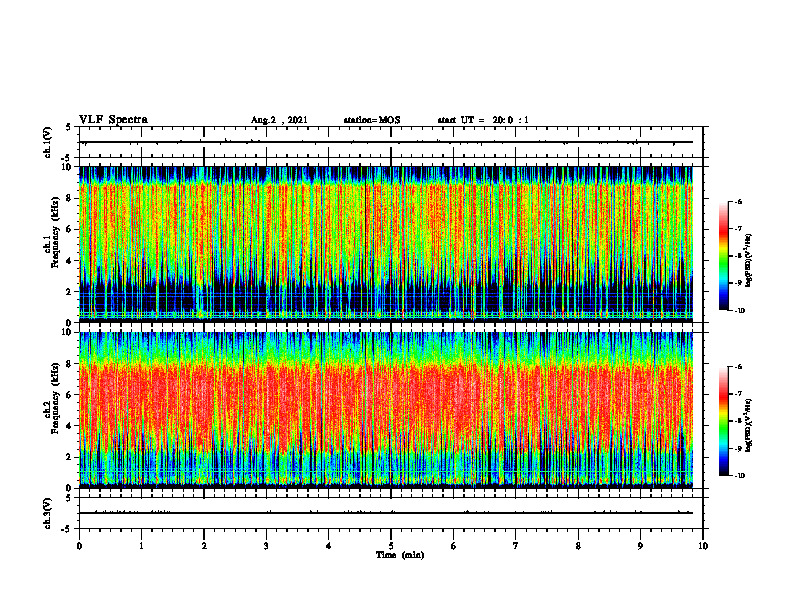Image resolution: width=792 pixels, height=612 pixels.
Task: Click the 'Aug.2 , 2021' date text
Action: tap(279, 120)
